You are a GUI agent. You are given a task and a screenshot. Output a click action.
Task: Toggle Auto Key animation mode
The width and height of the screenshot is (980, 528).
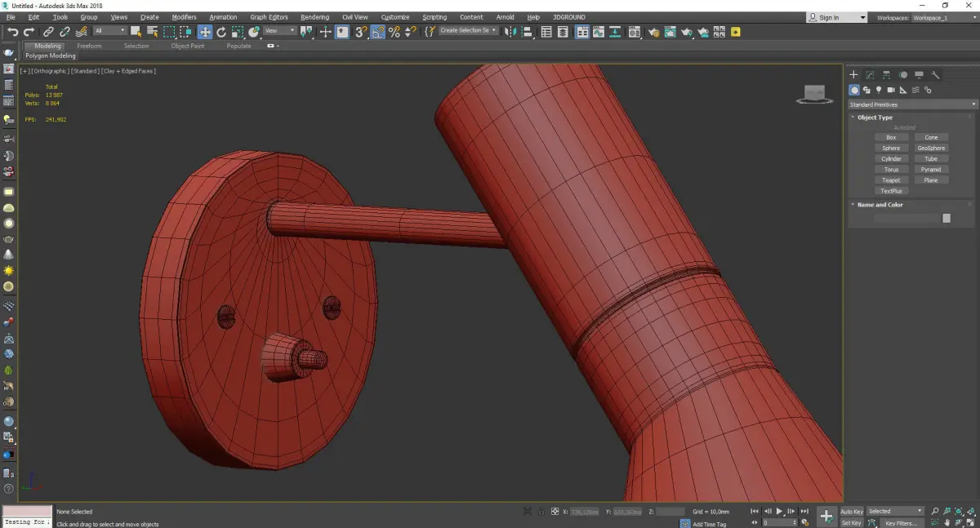[x=851, y=512]
